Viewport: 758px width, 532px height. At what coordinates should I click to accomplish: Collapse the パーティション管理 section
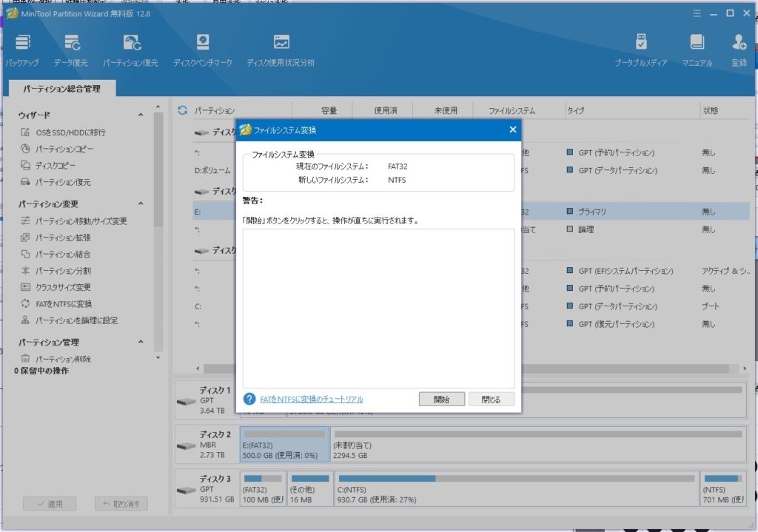point(141,343)
